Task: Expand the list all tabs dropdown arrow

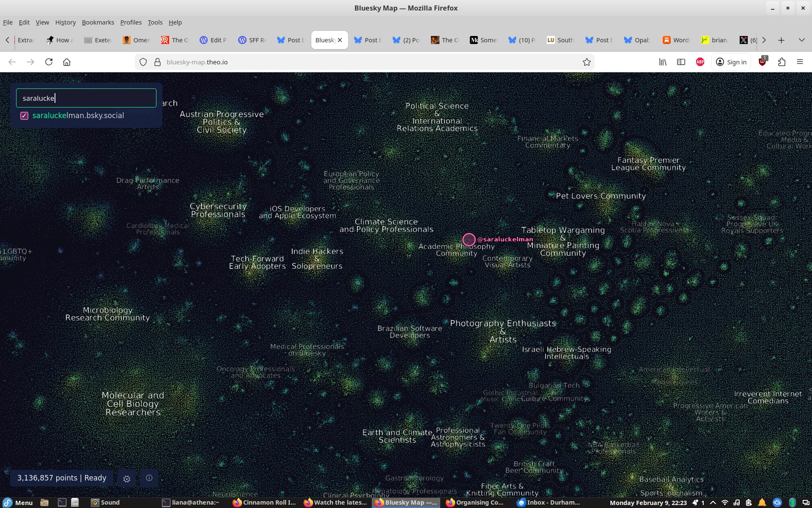Action: click(801, 40)
